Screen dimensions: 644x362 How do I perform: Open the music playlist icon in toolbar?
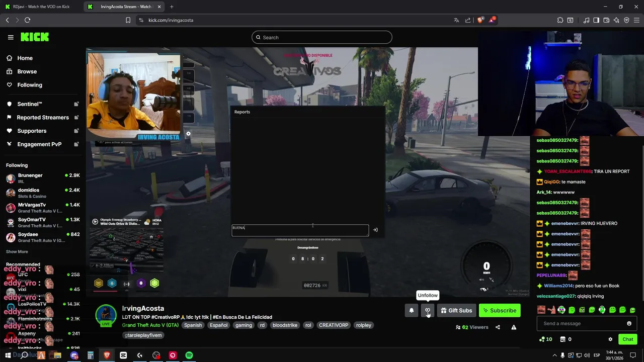pos(586,20)
